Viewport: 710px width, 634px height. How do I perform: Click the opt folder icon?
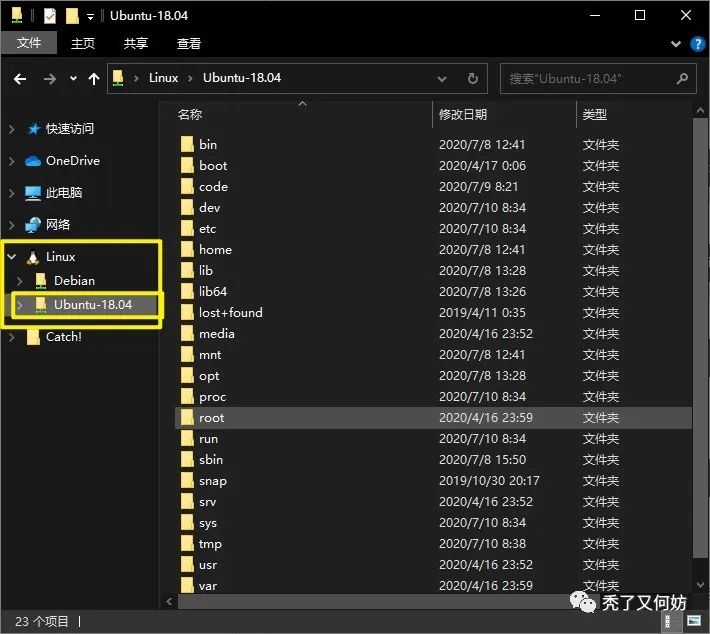click(x=187, y=375)
